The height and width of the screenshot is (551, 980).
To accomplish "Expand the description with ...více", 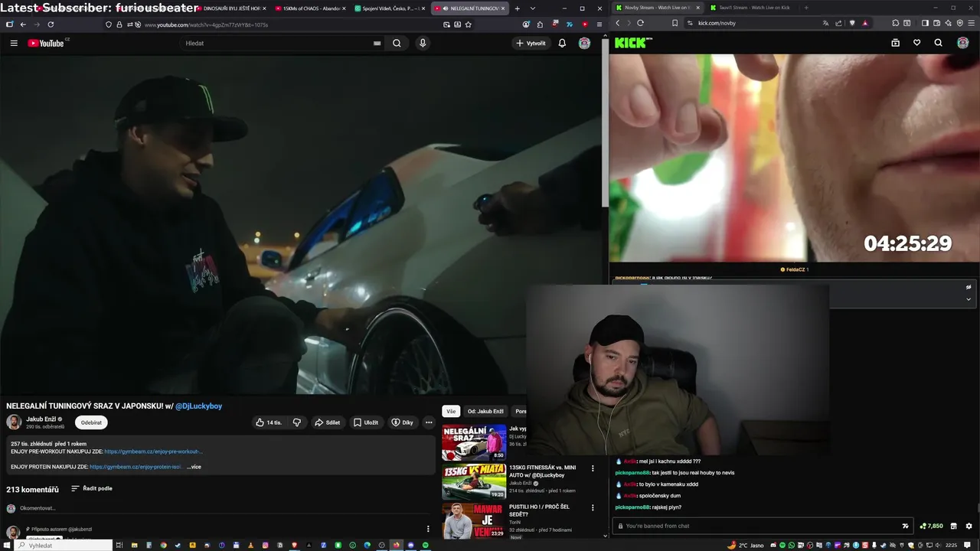I will [x=194, y=467].
